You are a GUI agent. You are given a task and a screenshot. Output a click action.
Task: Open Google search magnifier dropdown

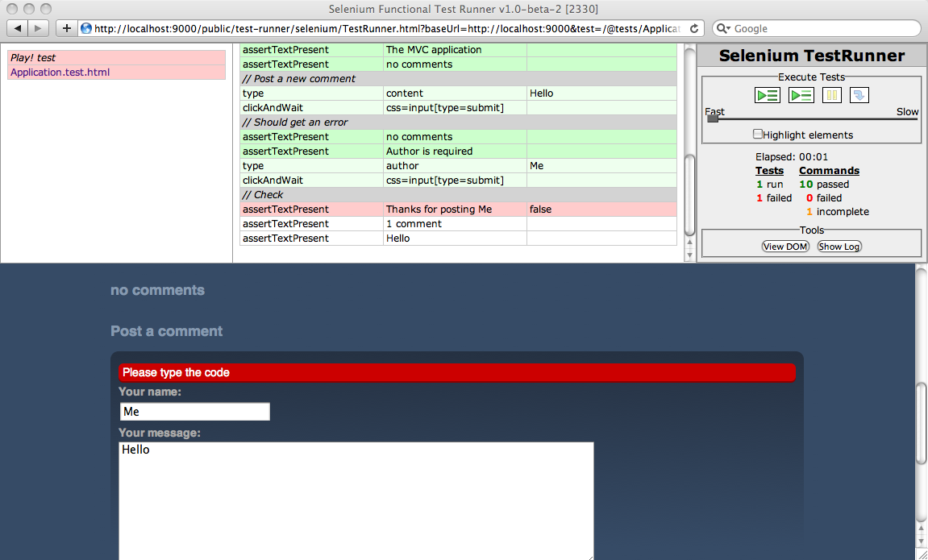coord(723,28)
